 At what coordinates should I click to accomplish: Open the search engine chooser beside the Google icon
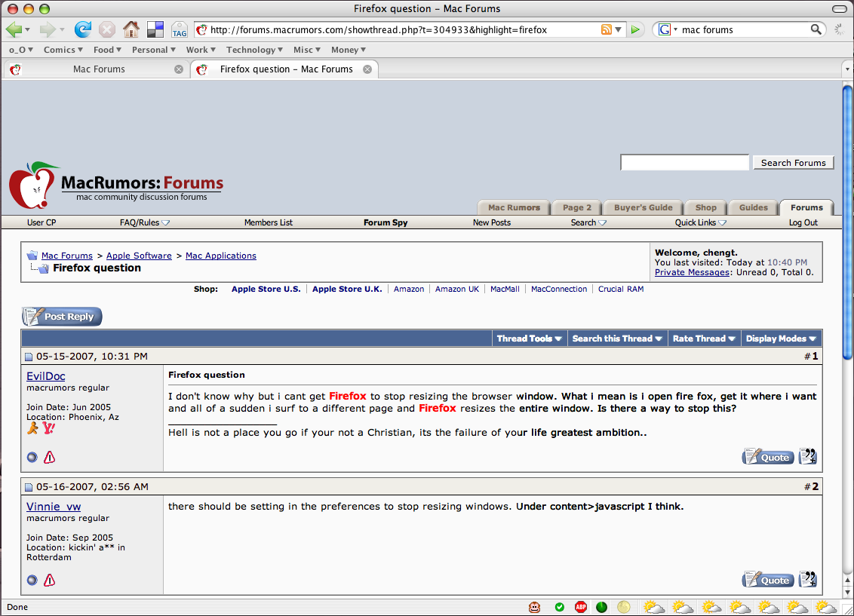point(675,29)
